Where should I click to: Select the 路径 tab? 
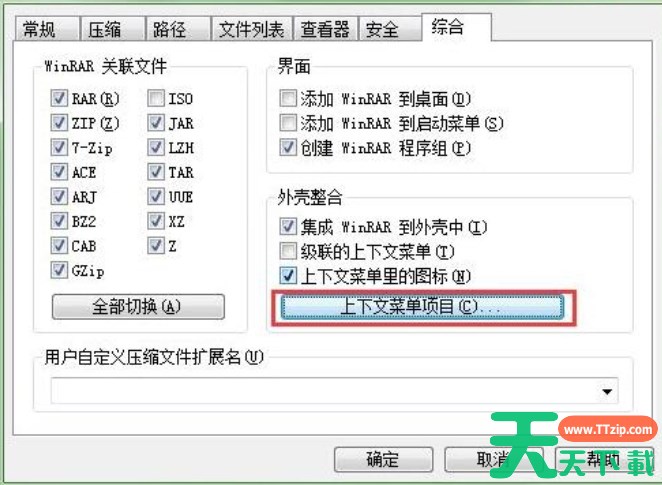pos(178,29)
